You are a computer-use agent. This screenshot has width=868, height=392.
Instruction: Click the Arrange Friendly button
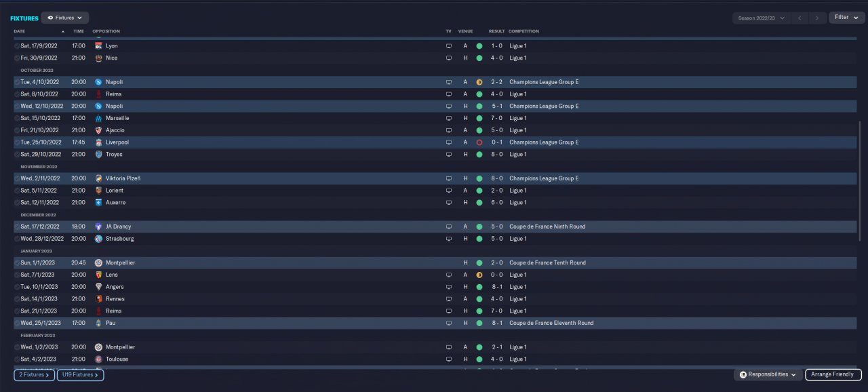pyautogui.click(x=833, y=374)
